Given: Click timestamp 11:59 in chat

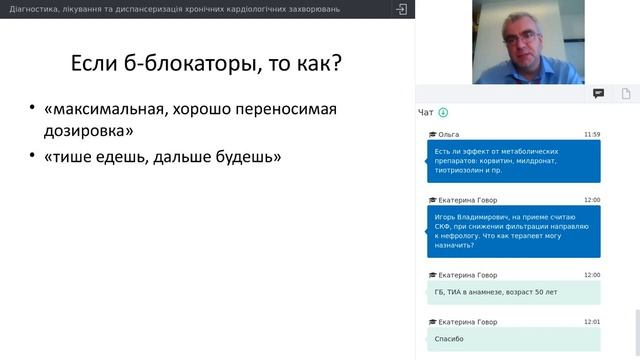Looking at the screenshot, I should (x=592, y=134).
